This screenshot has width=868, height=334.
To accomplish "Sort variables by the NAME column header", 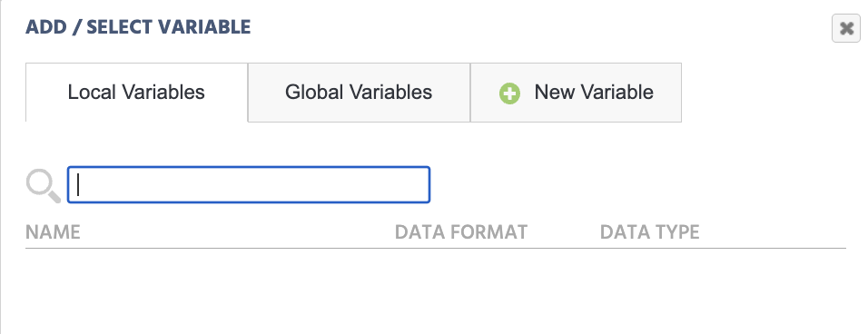I will coord(54,232).
